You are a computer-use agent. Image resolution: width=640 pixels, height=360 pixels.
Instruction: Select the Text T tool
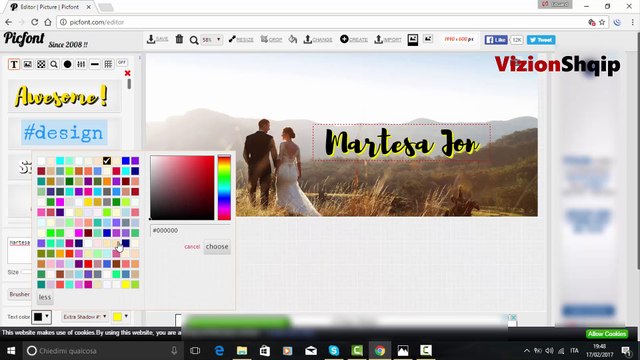click(x=14, y=64)
